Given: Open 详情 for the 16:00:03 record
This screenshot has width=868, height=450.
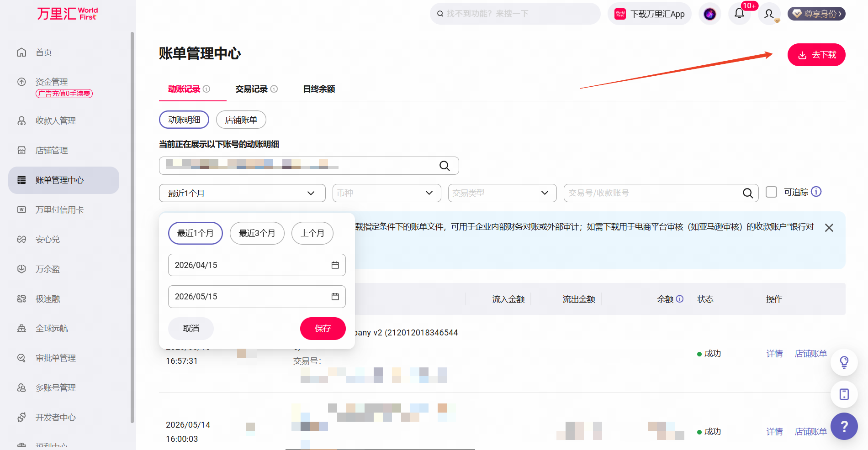Looking at the screenshot, I should [775, 432].
